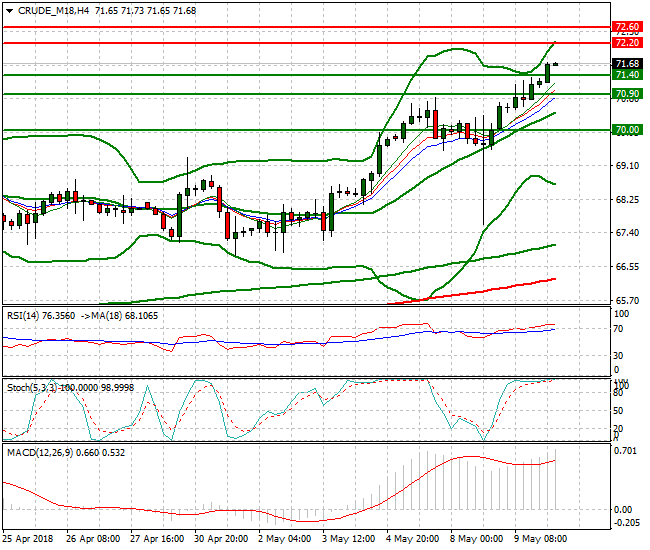Click the latest large green candle near 71.68

coord(548,73)
